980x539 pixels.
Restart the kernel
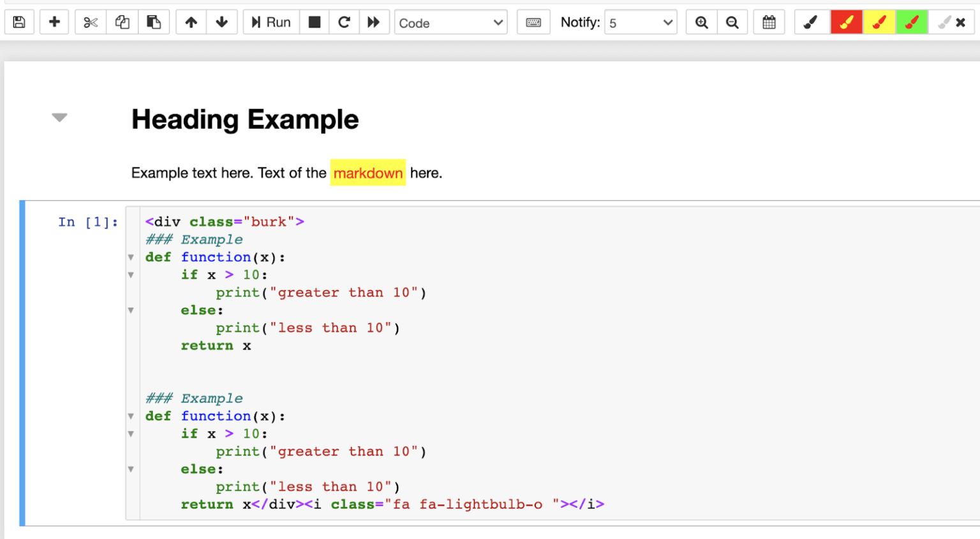[345, 22]
